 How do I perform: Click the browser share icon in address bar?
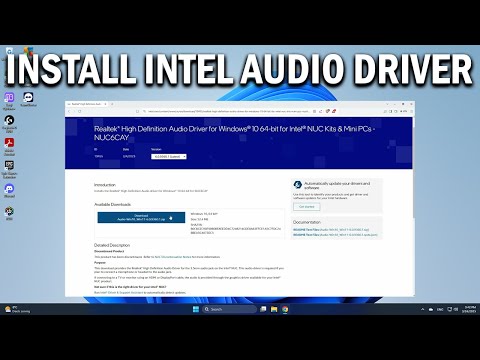(x=321, y=111)
